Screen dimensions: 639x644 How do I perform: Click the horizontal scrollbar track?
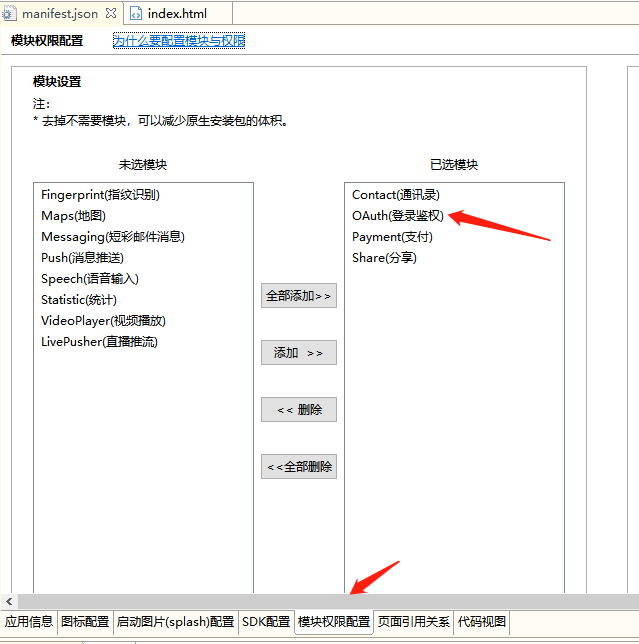(328, 602)
